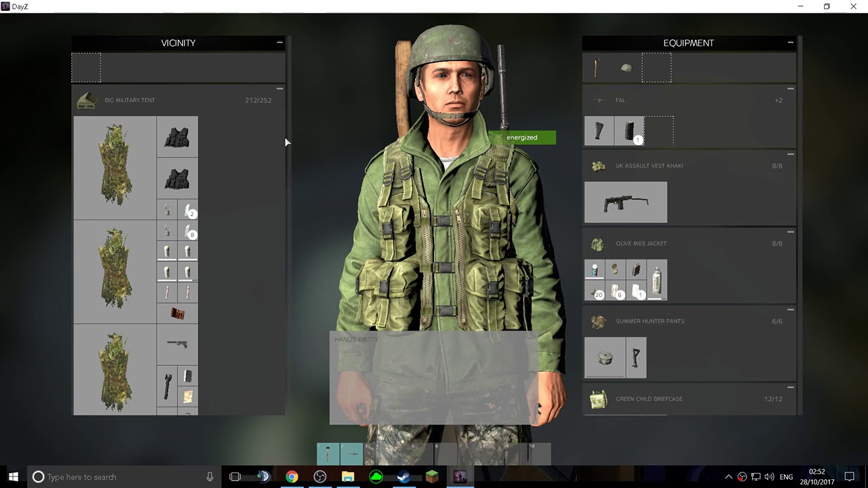This screenshot has width=868, height=488.
Task: Collapse the Vicinity panel using the minus
Action: (279, 42)
